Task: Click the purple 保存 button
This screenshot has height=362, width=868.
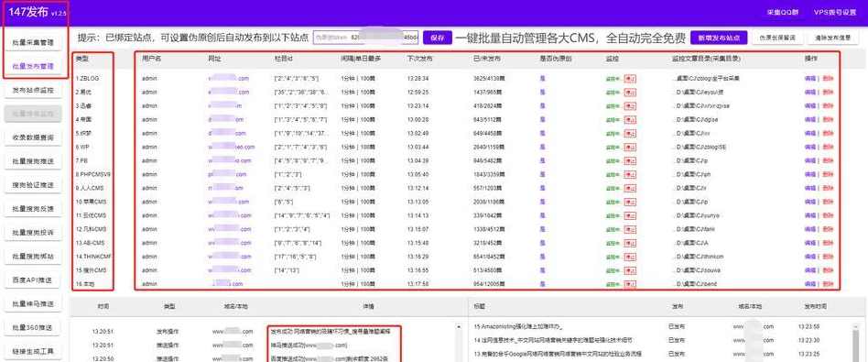Action: tap(438, 38)
